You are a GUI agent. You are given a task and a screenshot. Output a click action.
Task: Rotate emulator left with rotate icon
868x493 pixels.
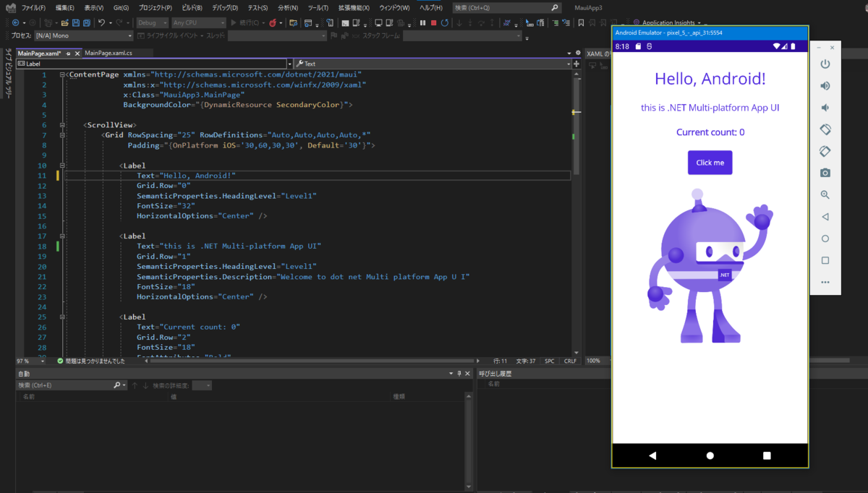click(825, 129)
